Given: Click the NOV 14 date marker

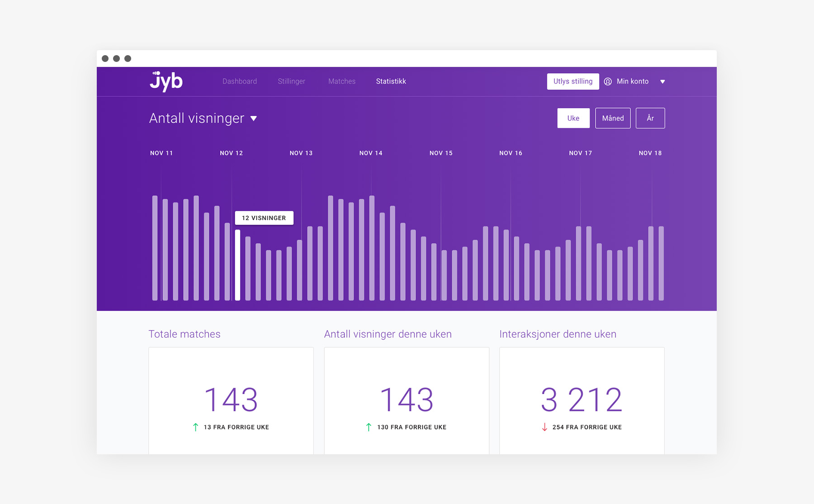Looking at the screenshot, I should click(371, 153).
